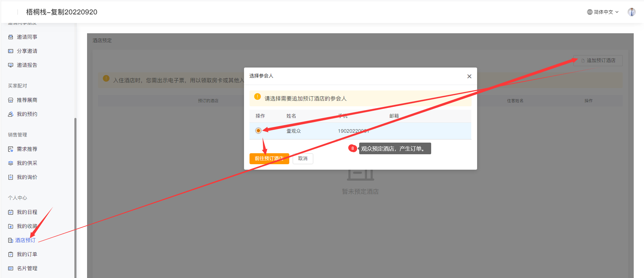Open the 简体中文 language dropdown
Viewport: 644px width, 278px height.
pos(603,12)
